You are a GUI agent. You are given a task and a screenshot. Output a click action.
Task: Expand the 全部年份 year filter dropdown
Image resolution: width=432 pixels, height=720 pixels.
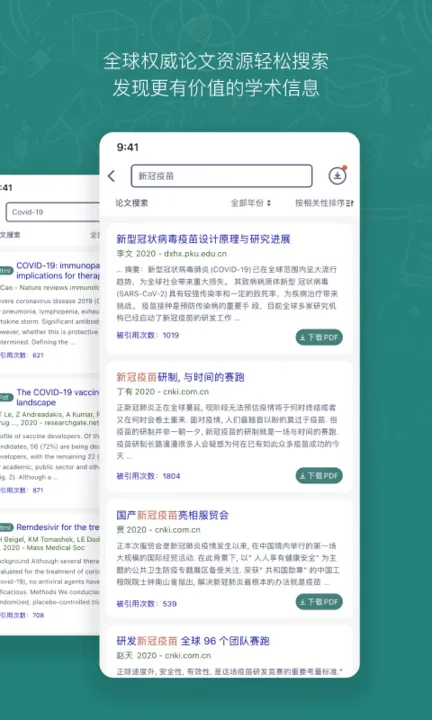[251, 203]
